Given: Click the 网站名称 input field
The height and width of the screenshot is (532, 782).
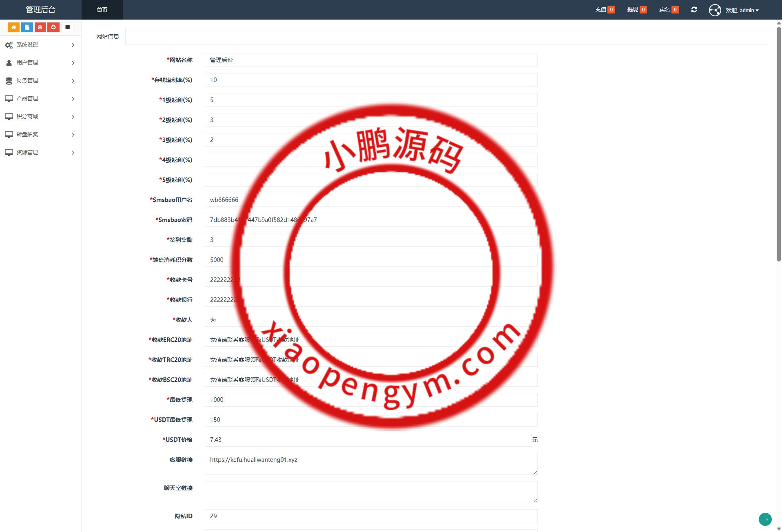Looking at the screenshot, I should pyautogui.click(x=370, y=60).
